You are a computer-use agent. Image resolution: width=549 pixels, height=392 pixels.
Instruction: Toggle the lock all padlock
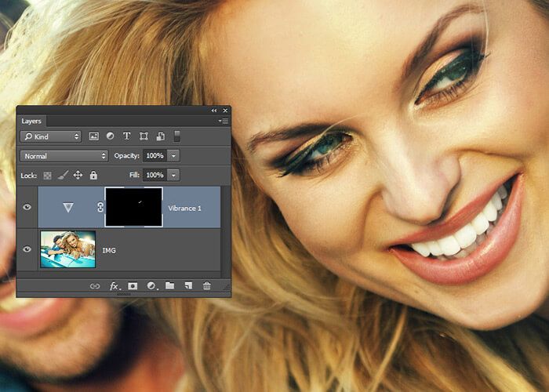pos(93,175)
